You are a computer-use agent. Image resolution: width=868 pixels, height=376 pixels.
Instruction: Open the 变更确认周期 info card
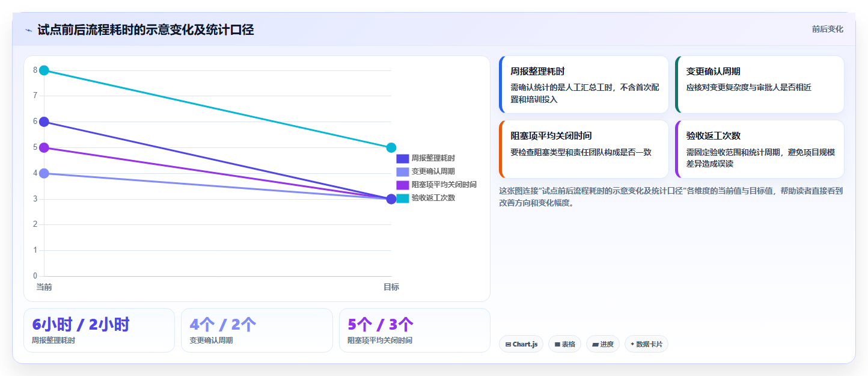coord(759,85)
